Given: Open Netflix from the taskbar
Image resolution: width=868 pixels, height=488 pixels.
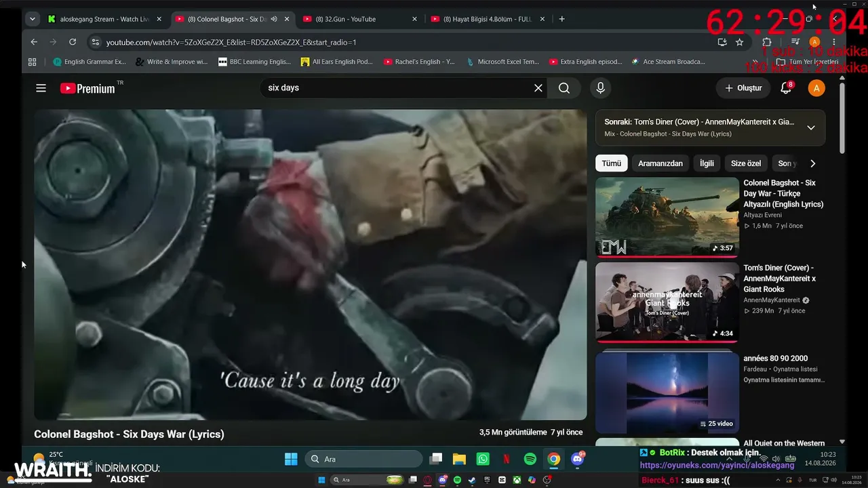Looking at the screenshot, I should pos(507,459).
